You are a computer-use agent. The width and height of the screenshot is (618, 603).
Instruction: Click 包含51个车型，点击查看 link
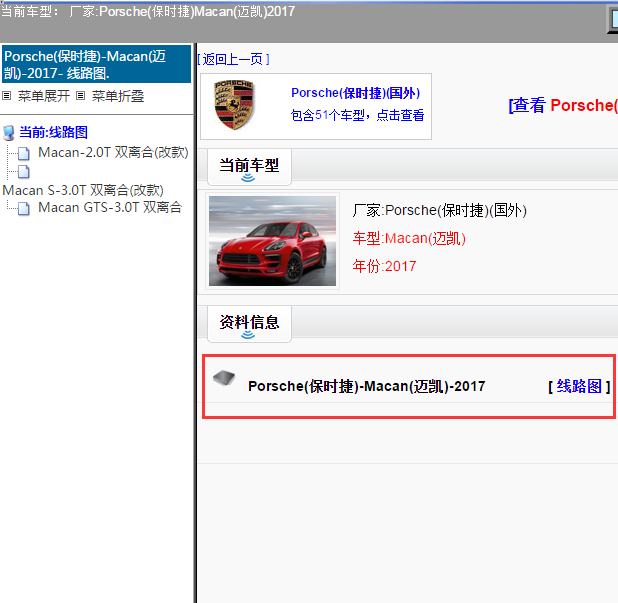[x=357, y=115]
